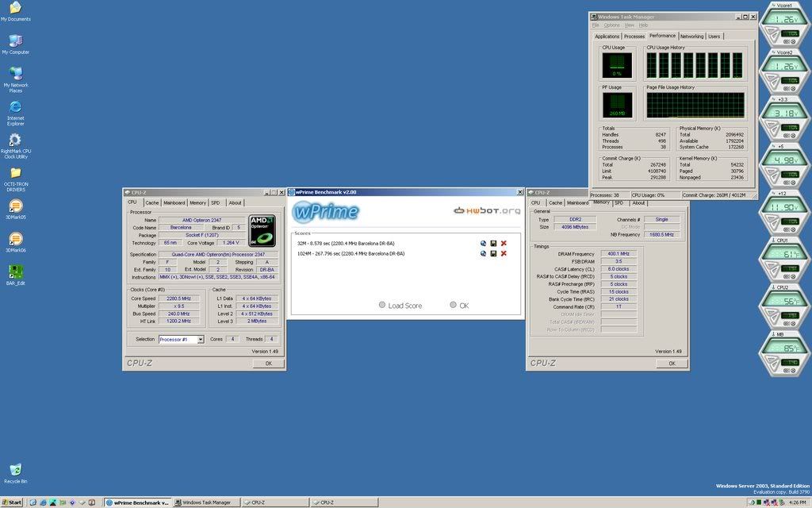Click CPU Usage History graph in Task Manager
This screenshot has height=508, width=812.
point(695,65)
